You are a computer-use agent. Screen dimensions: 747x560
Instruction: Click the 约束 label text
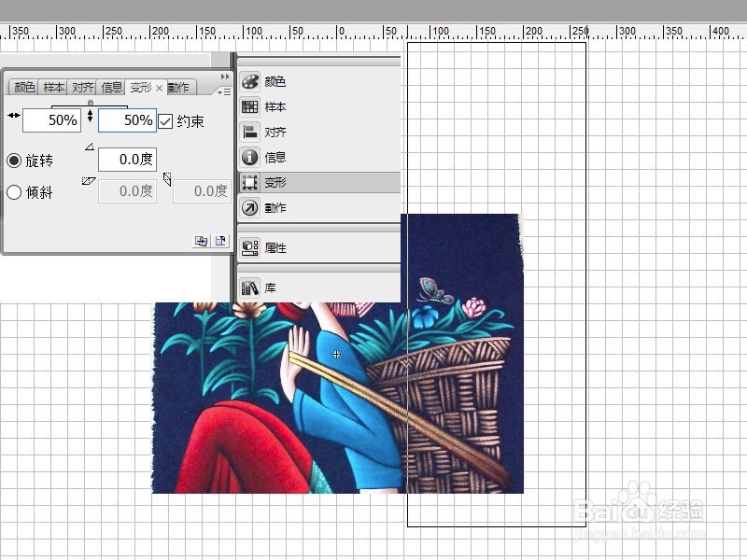tap(190, 121)
